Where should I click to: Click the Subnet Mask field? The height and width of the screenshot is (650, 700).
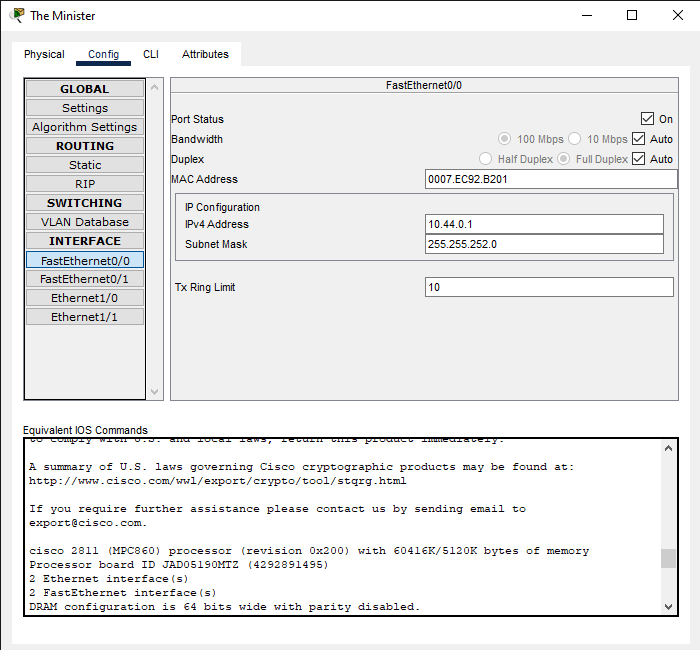[544, 244]
